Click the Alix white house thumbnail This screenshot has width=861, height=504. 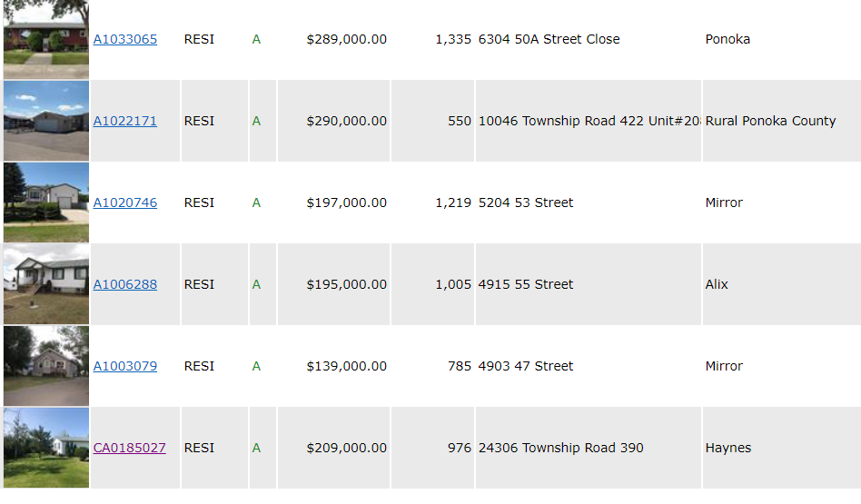click(46, 284)
